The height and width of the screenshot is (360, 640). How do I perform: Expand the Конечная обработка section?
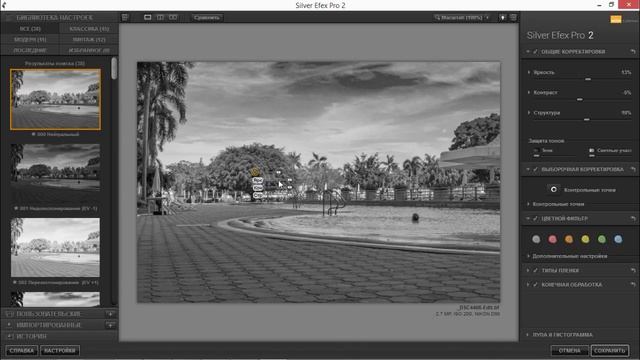[x=528, y=284]
